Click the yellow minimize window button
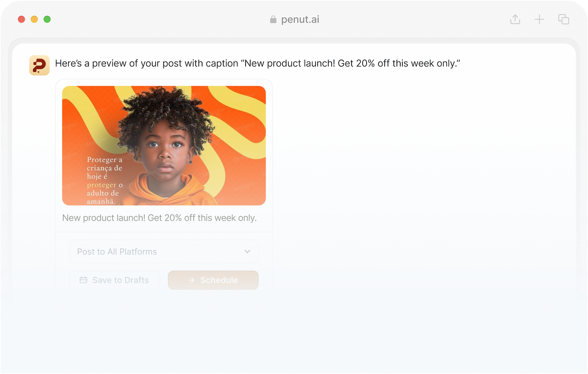This screenshot has width=588, height=374. click(x=34, y=19)
